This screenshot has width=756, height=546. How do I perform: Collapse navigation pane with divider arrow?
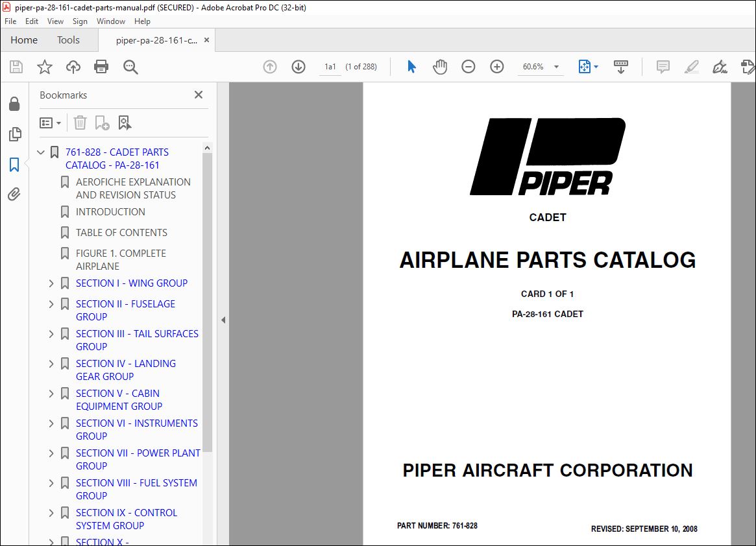(x=223, y=320)
